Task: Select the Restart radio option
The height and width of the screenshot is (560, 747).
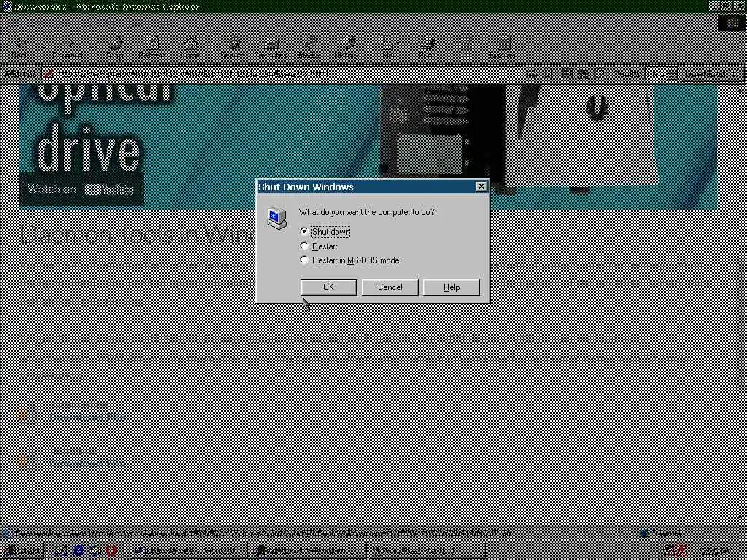Action: 319,246
